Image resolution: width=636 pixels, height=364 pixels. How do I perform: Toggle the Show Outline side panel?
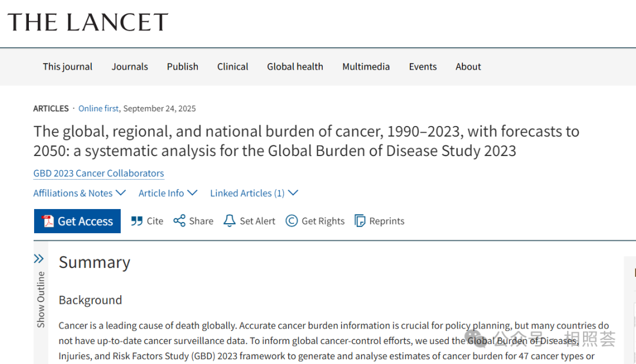click(41, 299)
